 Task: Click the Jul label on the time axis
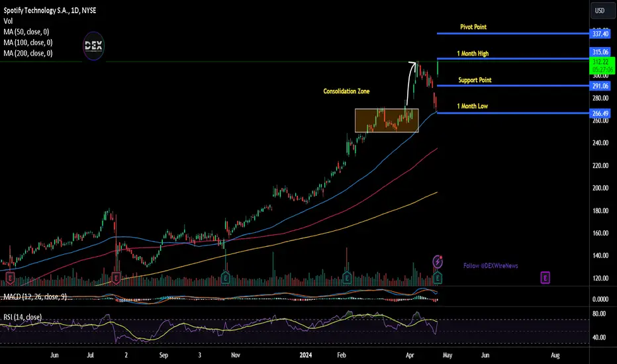coord(90,355)
